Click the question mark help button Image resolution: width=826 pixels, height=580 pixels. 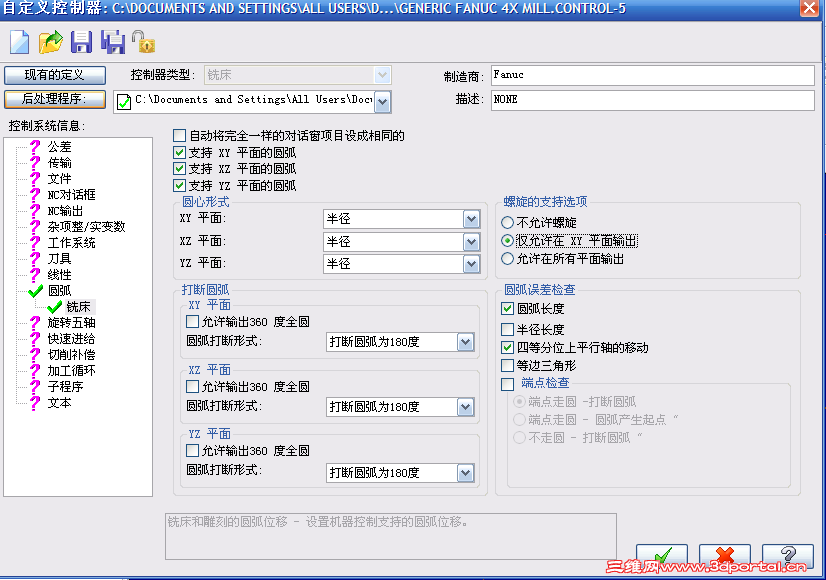(x=788, y=556)
